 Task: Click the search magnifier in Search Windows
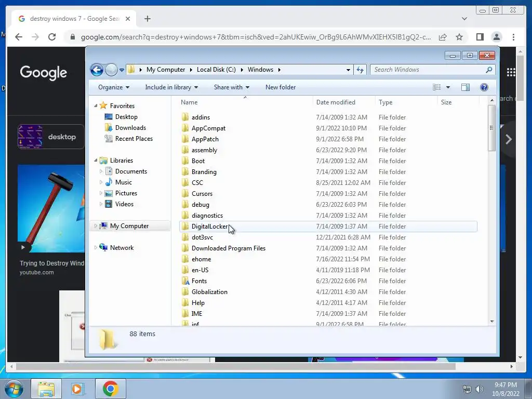pos(489,70)
